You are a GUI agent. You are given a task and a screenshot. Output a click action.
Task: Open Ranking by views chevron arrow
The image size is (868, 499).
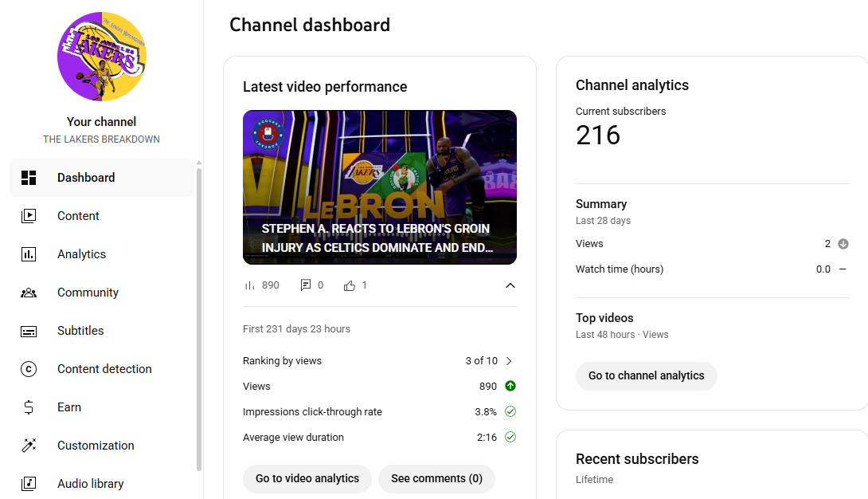point(509,361)
